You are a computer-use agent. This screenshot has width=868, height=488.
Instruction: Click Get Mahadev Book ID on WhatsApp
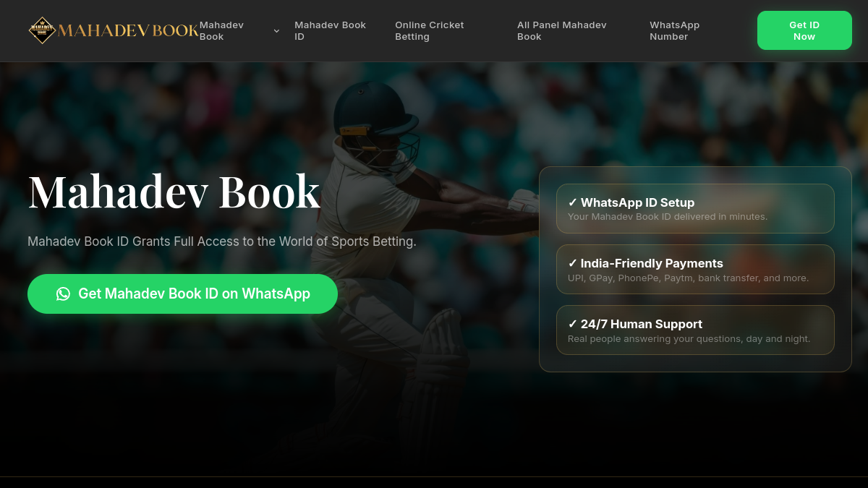point(182,294)
